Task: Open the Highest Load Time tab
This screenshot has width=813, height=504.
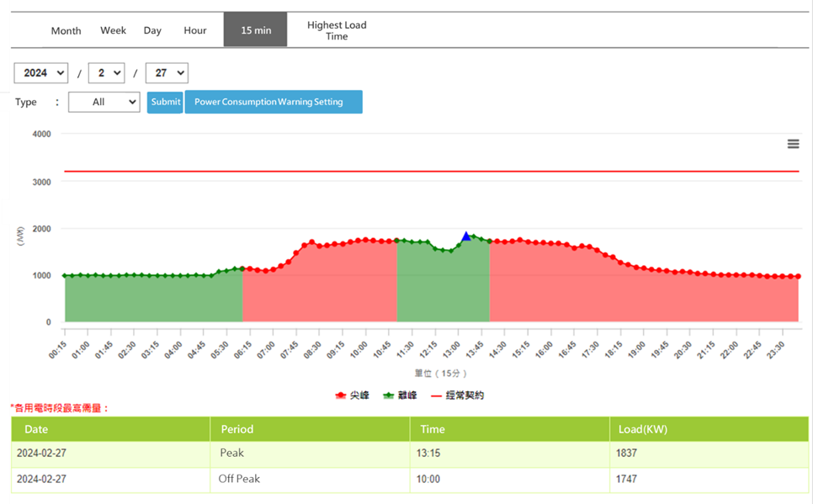Action: (x=337, y=30)
